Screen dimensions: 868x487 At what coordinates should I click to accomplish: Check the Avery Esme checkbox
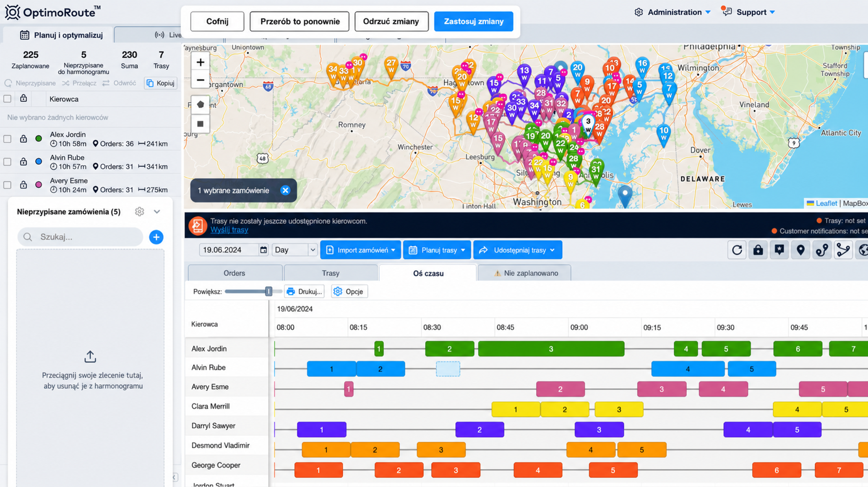tap(7, 185)
